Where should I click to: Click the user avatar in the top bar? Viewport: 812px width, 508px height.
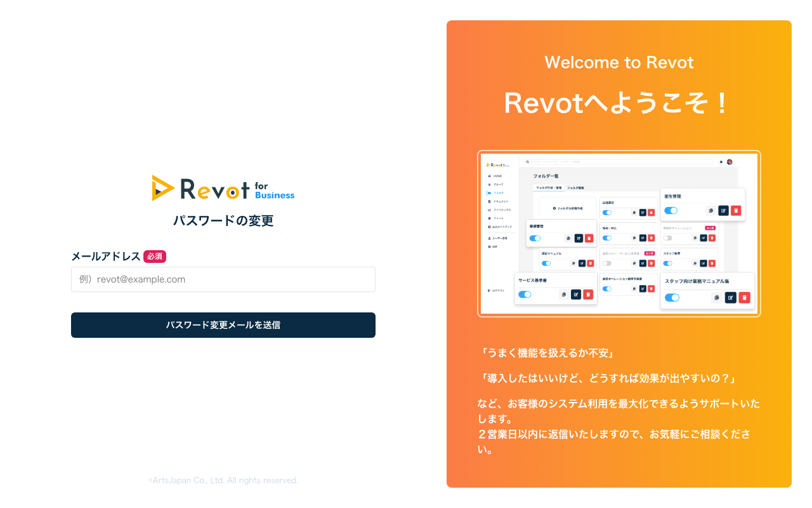coord(730,162)
